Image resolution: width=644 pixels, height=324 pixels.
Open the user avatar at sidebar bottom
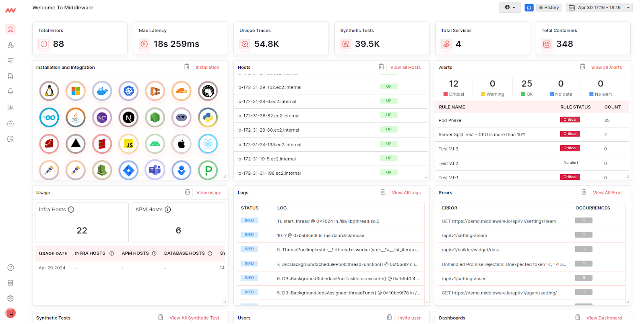pos(10,313)
